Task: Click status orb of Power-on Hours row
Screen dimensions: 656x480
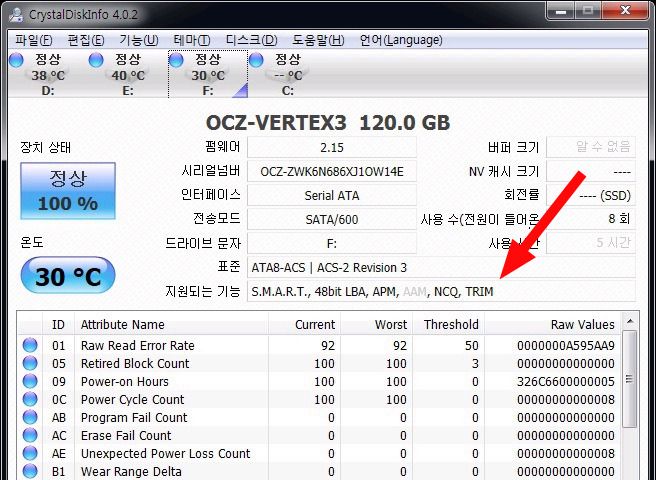Action: pos(30,381)
